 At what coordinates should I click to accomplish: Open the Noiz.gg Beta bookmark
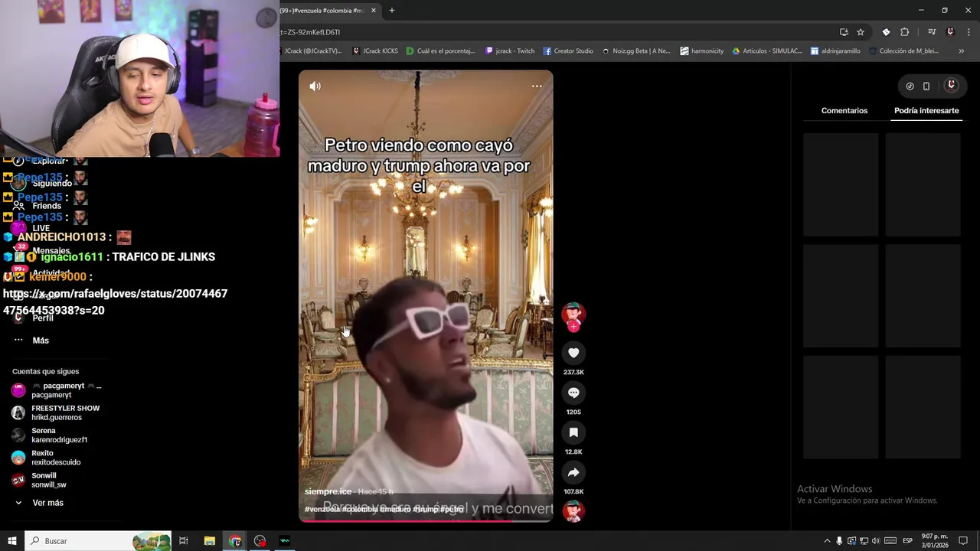(635, 51)
